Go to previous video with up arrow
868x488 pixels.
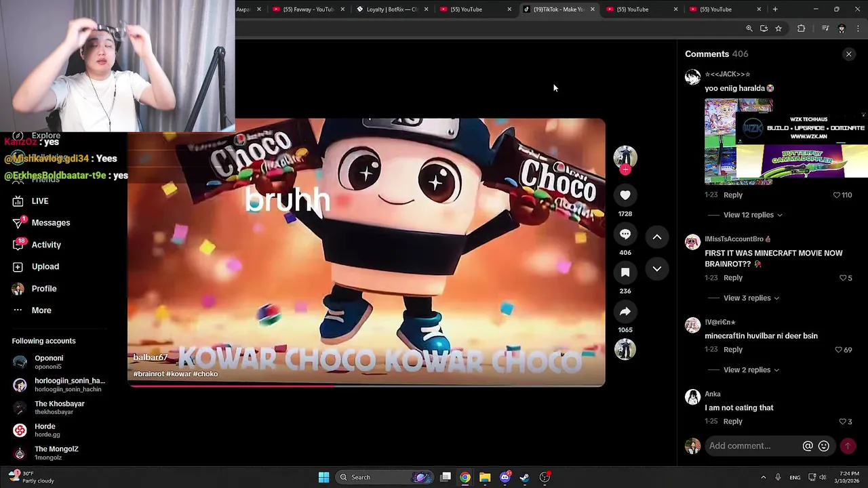click(x=657, y=237)
